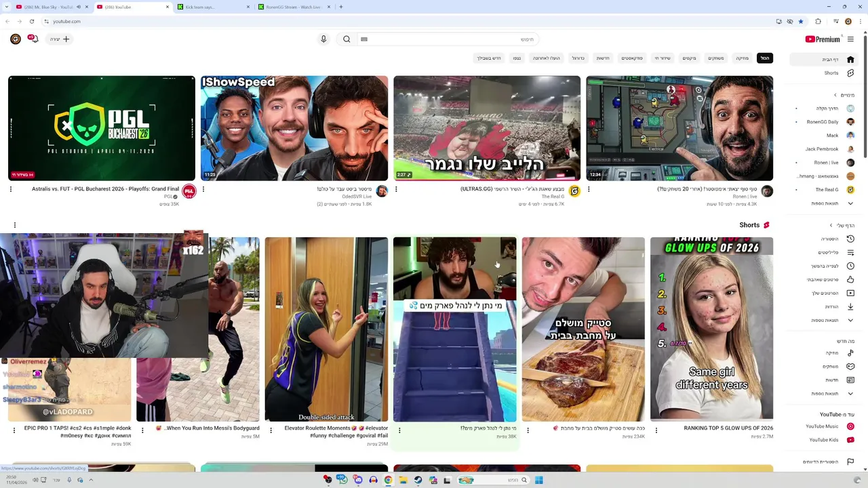This screenshot has width=868, height=488.
Task: Reload the page in browser
Action: pyautogui.click(x=31, y=21)
